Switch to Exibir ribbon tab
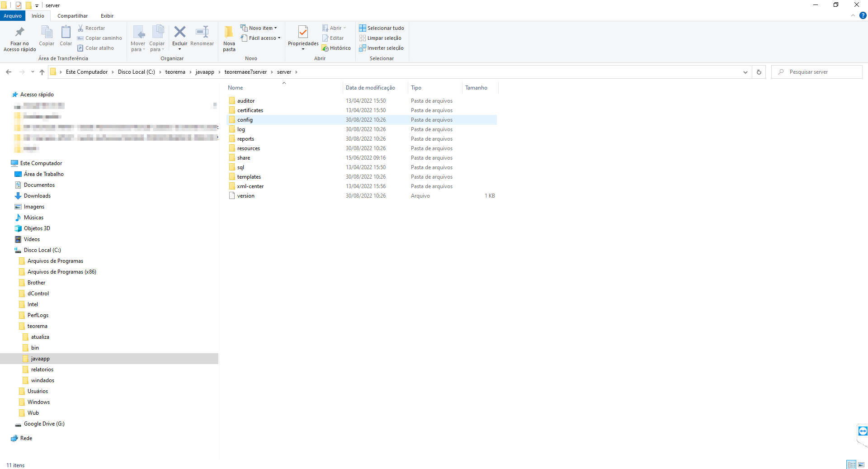 coord(107,16)
